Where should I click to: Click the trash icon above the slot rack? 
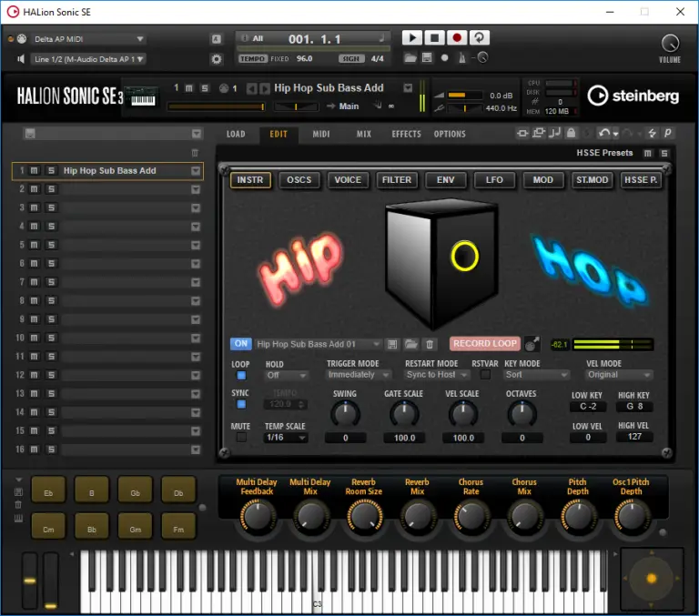pyautogui.click(x=195, y=153)
